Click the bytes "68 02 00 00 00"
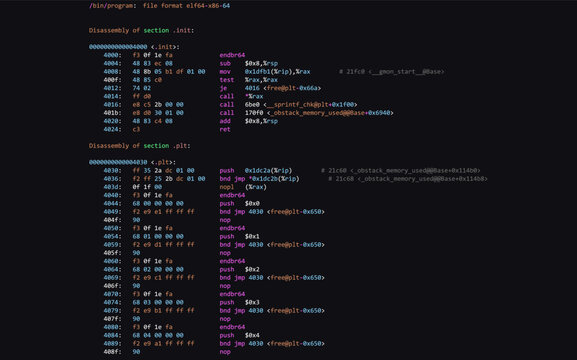 click(158, 269)
